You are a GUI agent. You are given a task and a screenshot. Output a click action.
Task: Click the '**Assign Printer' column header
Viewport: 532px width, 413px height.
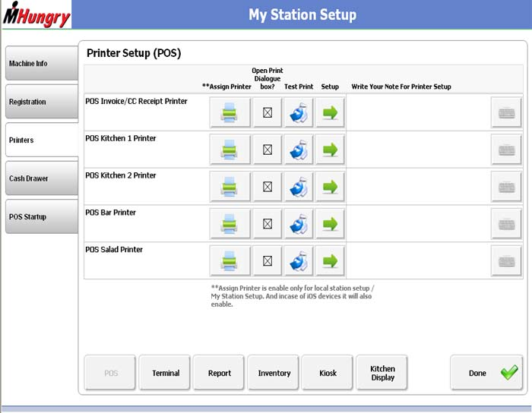coord(226,87)
